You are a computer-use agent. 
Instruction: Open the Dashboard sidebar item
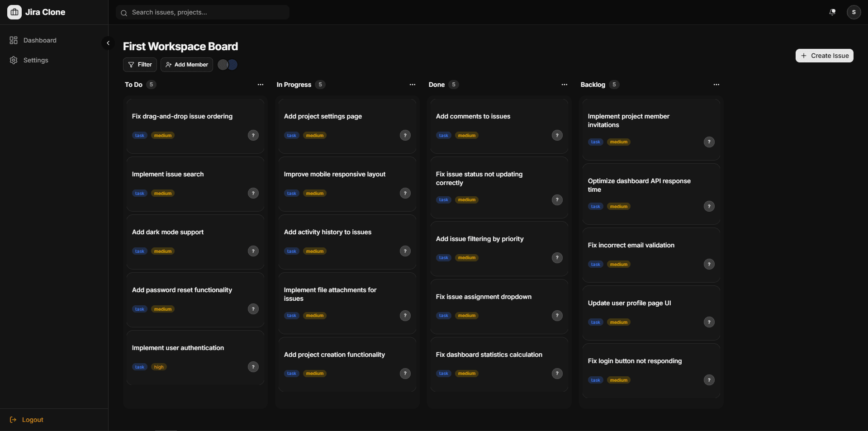point(54,40)
